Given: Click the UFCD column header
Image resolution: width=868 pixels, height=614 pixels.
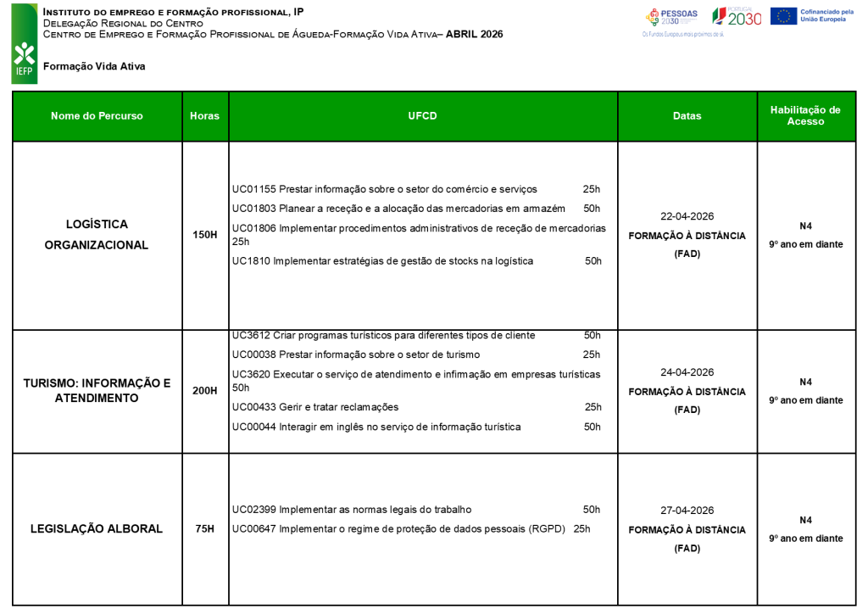Looking at the screenshot, I should [423, 116].
